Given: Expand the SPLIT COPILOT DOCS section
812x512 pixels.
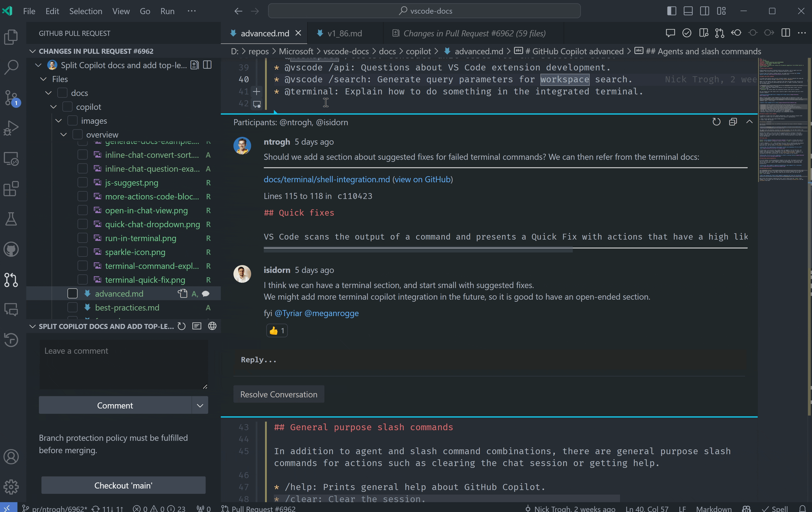Looking at the screenshot, I should click(x=31, y=326).
